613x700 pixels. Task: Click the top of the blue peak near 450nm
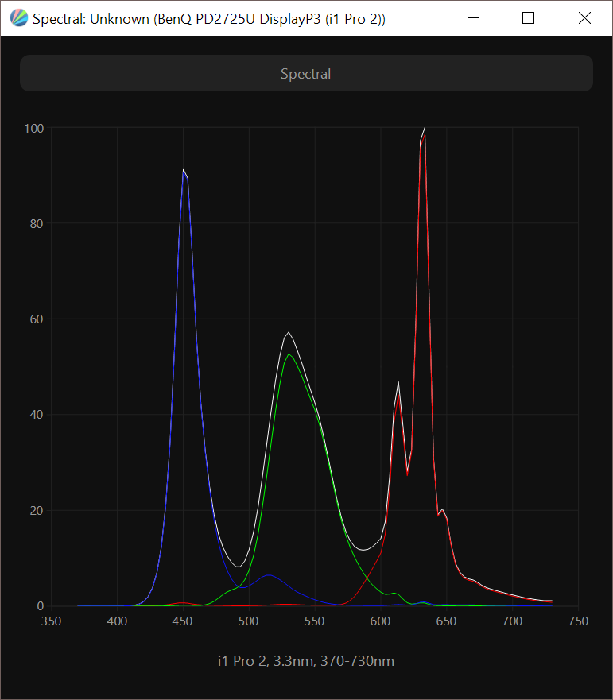coord(184,172)
